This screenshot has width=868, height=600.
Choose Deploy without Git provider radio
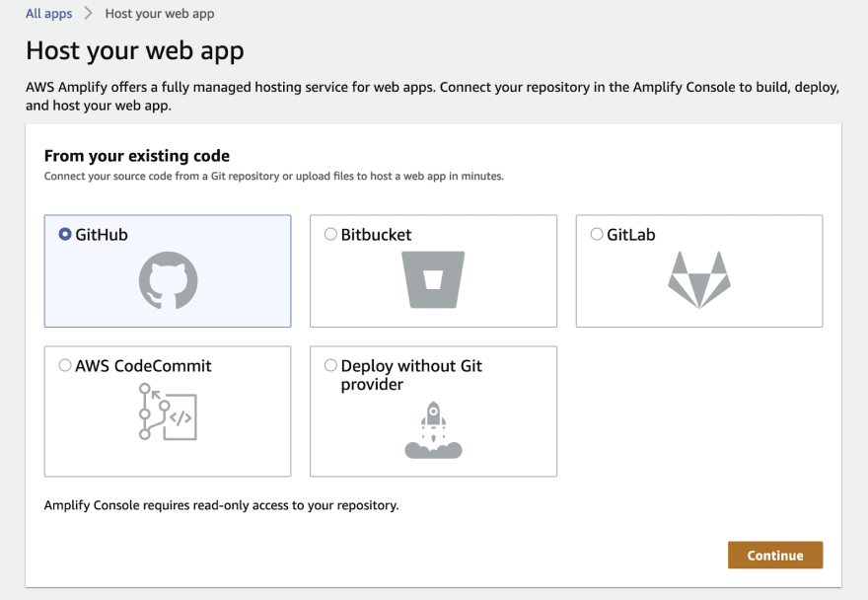coord(330,366)
